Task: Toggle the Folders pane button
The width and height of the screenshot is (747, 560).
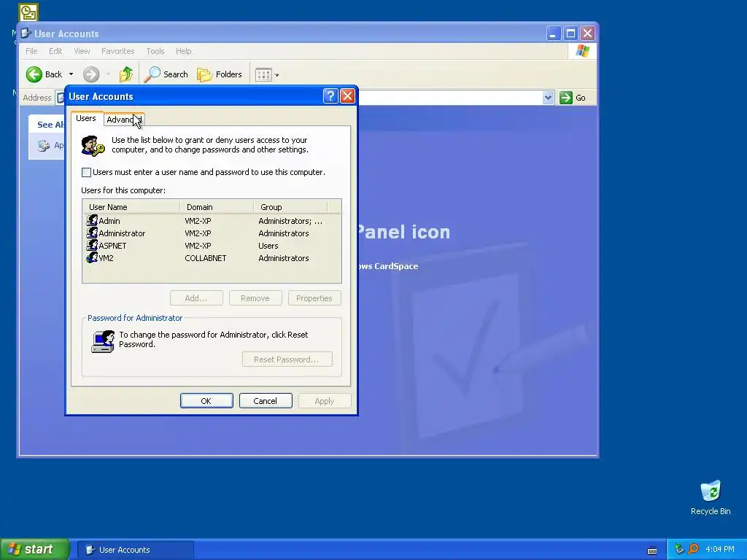Action: pyautogui.click(x=220, y=74)
